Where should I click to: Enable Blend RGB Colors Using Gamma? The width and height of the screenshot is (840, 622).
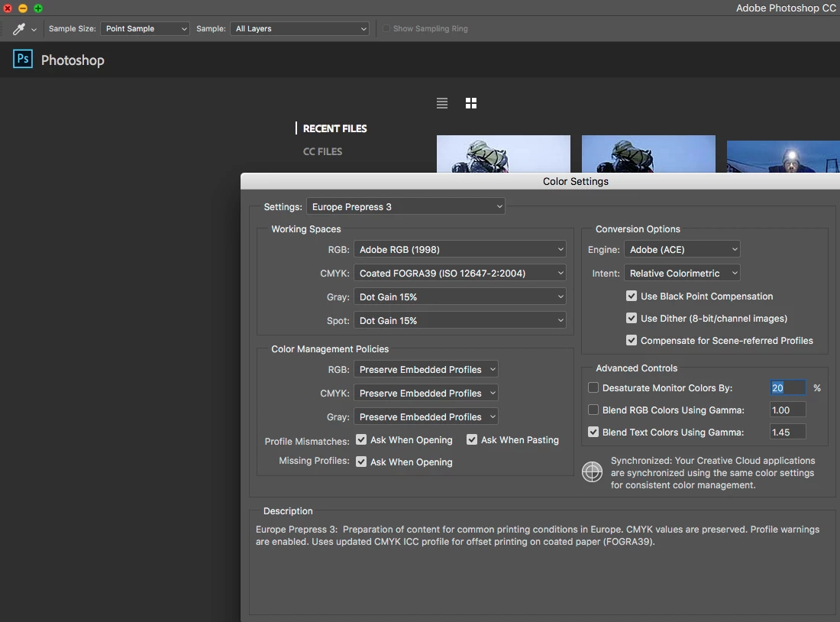pyautogui.click(x=593, y=410)
